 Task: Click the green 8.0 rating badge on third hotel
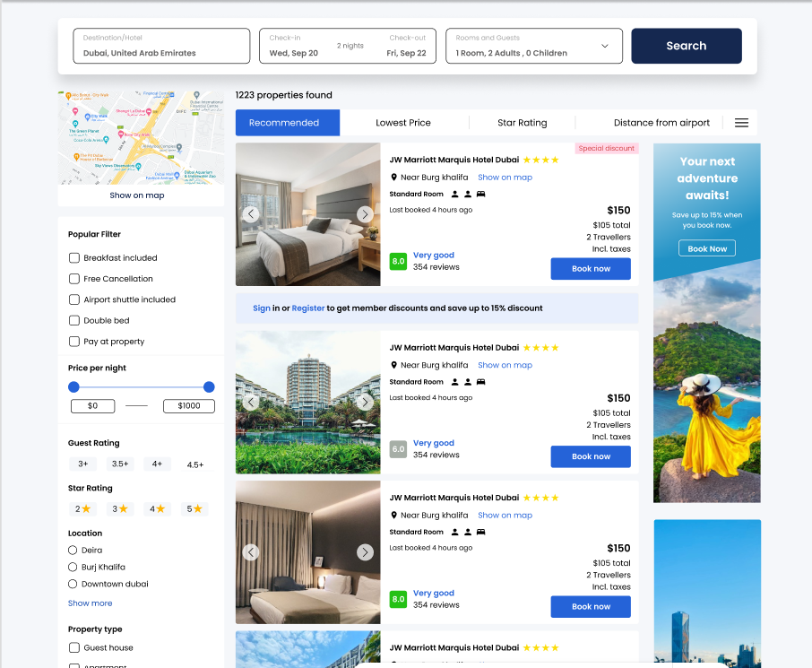(x=398, y=600)
